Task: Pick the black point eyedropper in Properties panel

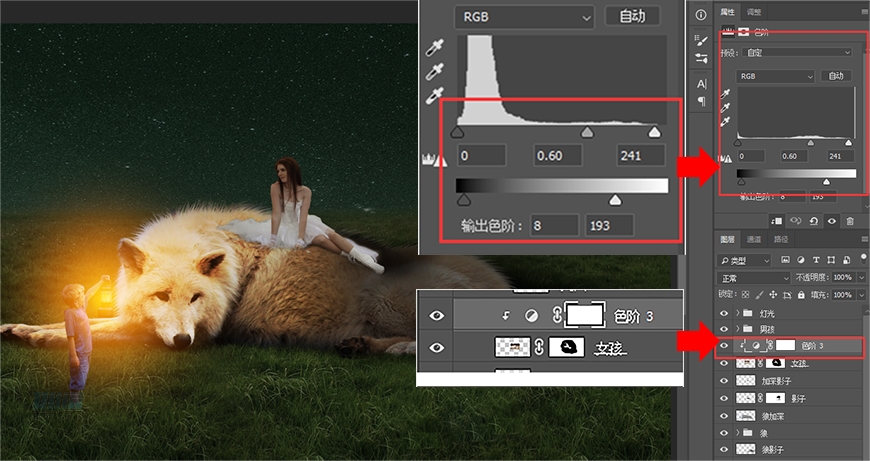Action: [x=725, y=93]
